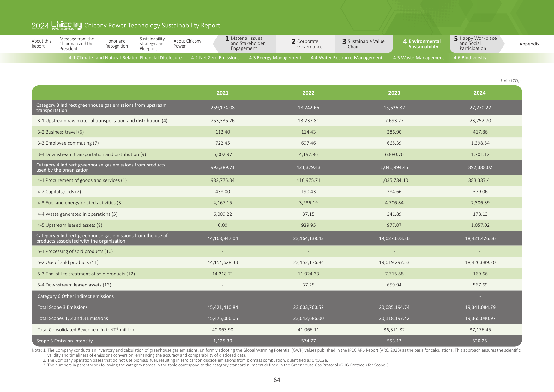Click the Unit: tCO2e label

(x=511, y=81)
